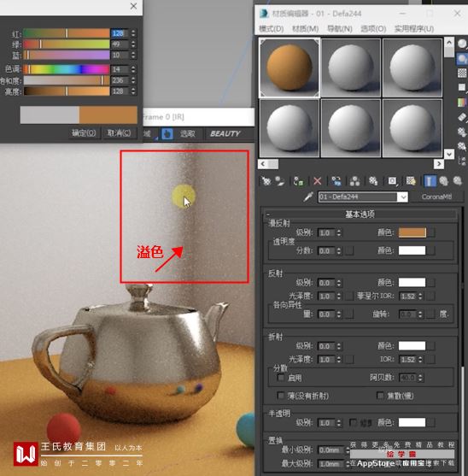The height and width of the screenshot is (476, 468).
Task: Confirm color with 确定(O) button
Action: 84,133
